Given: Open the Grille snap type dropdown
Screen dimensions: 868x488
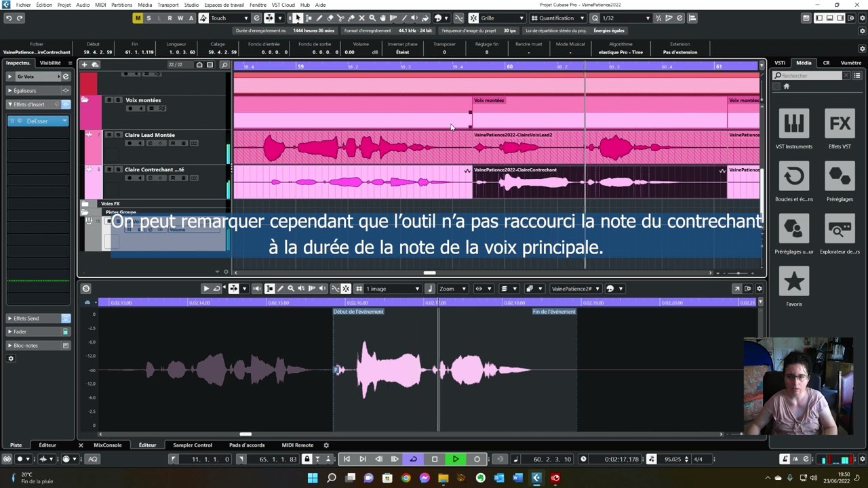Looking at the screenshot, I should click(502, 18).
